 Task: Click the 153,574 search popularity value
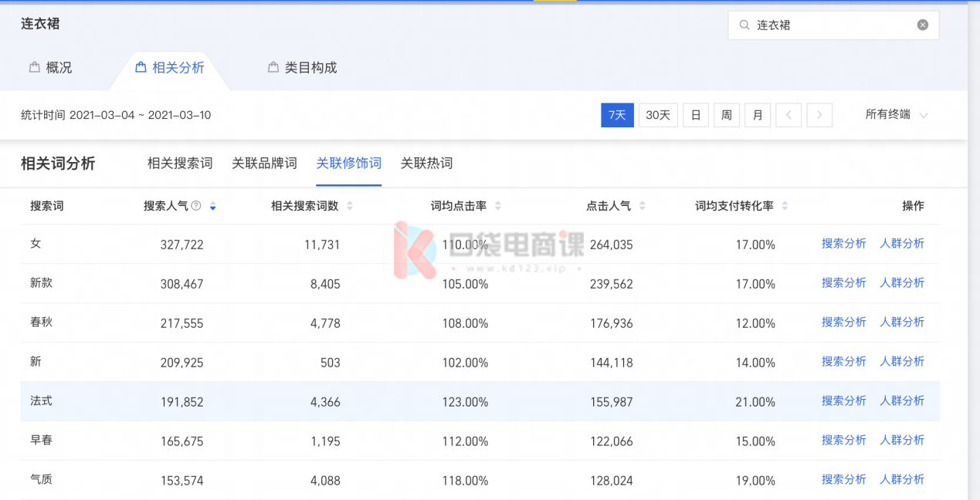(182, 481)
